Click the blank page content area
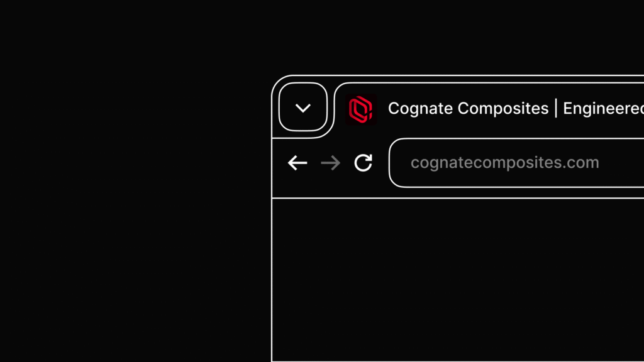 (x=458, y=280)
